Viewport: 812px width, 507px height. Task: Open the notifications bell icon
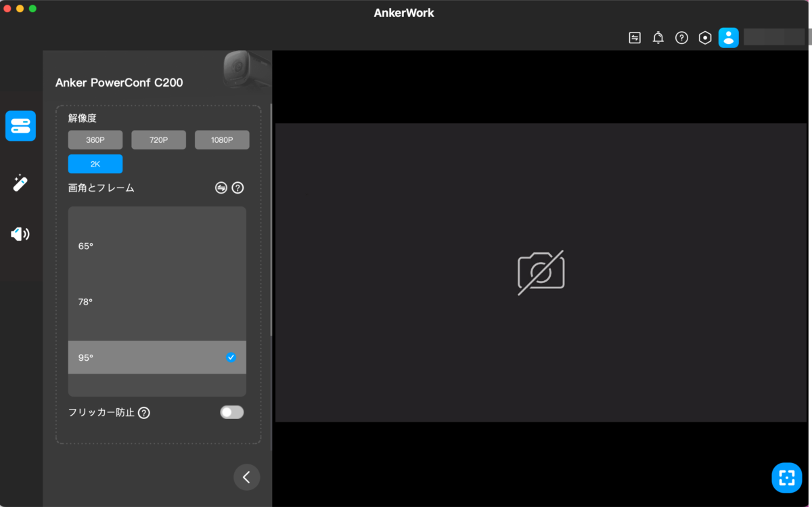coord(658,38)
